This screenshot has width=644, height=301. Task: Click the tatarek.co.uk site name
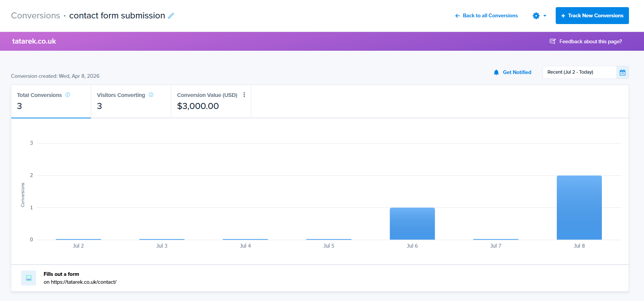click(34, 41)
